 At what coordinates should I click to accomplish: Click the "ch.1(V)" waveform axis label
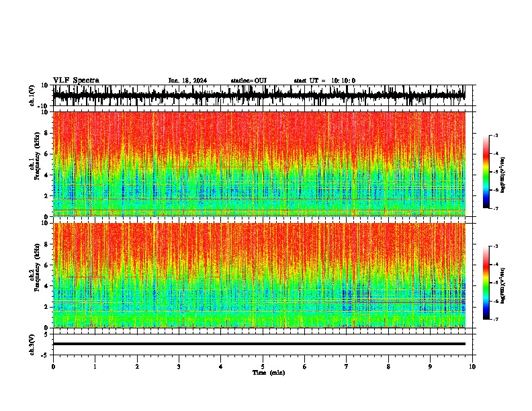[32, 95]
